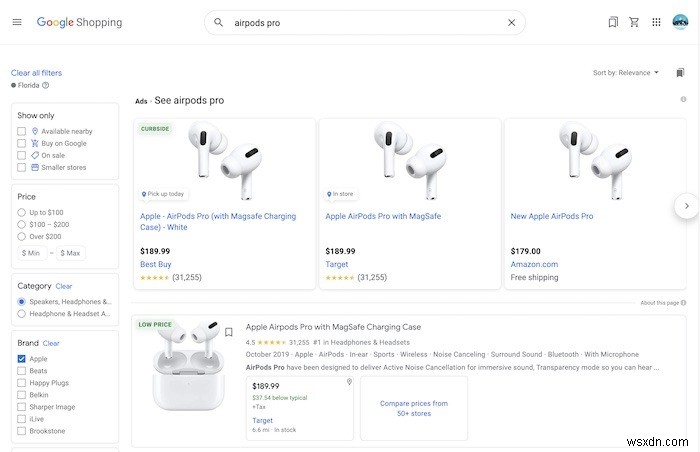Open the hamburger main menu

pyautogui.click(x=17, y=22)
